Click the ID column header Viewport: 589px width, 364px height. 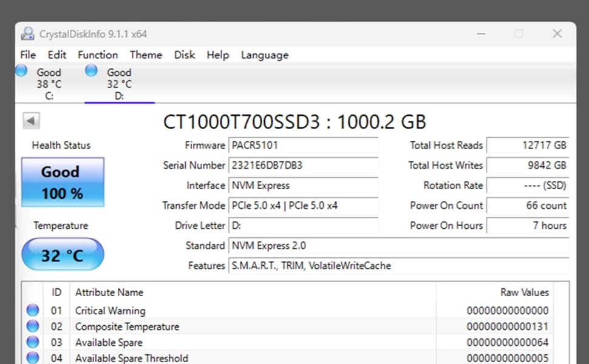click(56, 292)
